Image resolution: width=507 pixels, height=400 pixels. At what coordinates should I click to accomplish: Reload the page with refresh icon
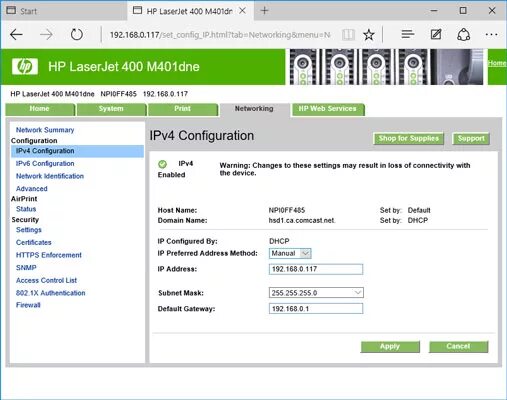pyautogui.click(x=77, y=34)
